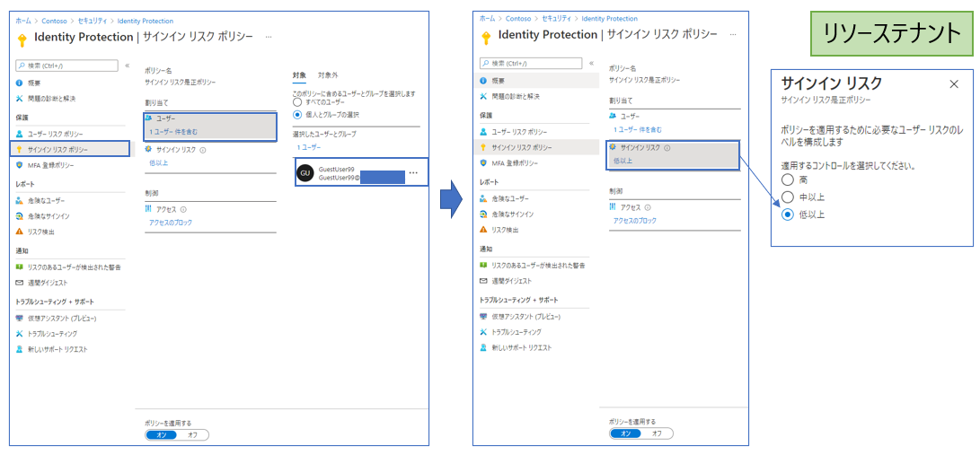Click the 低以上 link in left window
This screenshot has width=980, height=455.
pos(158,163)
